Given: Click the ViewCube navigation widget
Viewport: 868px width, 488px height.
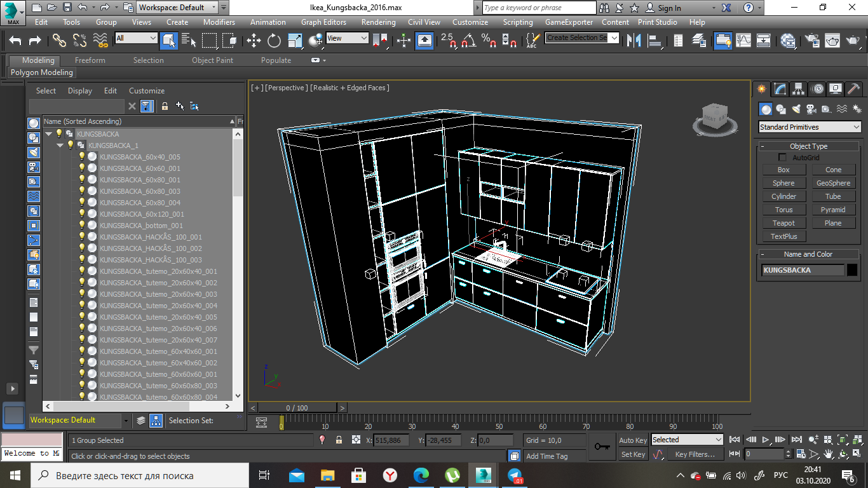Looking at the screenshot, I should (715, 119).
